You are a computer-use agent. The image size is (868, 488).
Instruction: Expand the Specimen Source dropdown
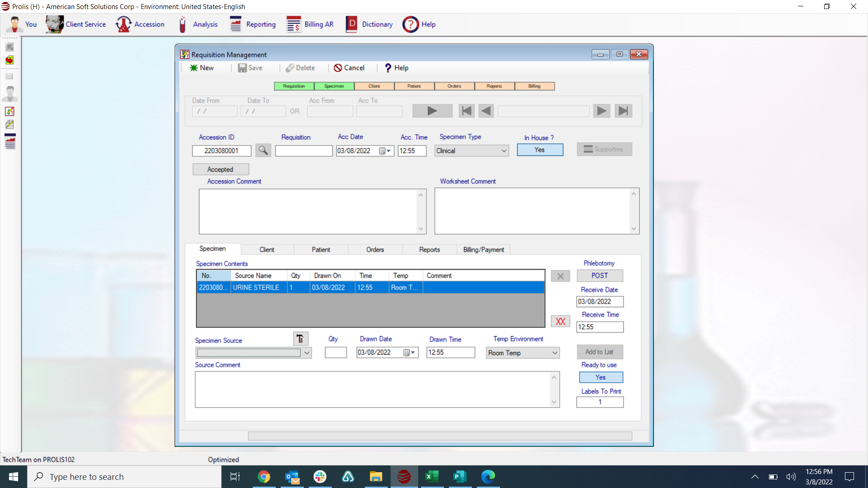point(307,353)
